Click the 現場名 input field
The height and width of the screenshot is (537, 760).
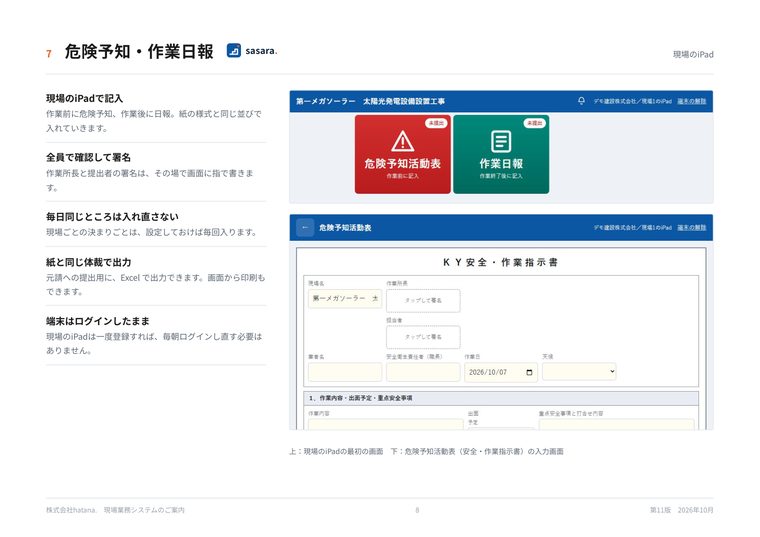tap(345, 299)
